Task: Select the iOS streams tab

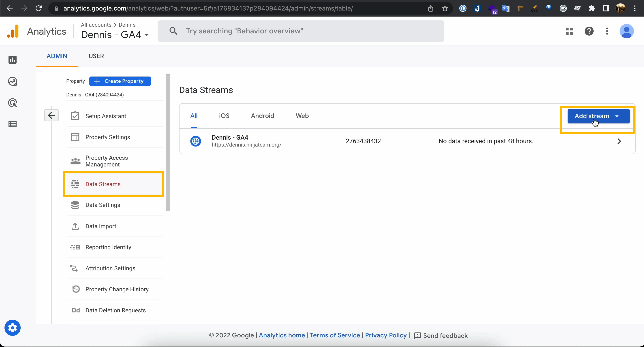Action: click(x=224, y=116)
